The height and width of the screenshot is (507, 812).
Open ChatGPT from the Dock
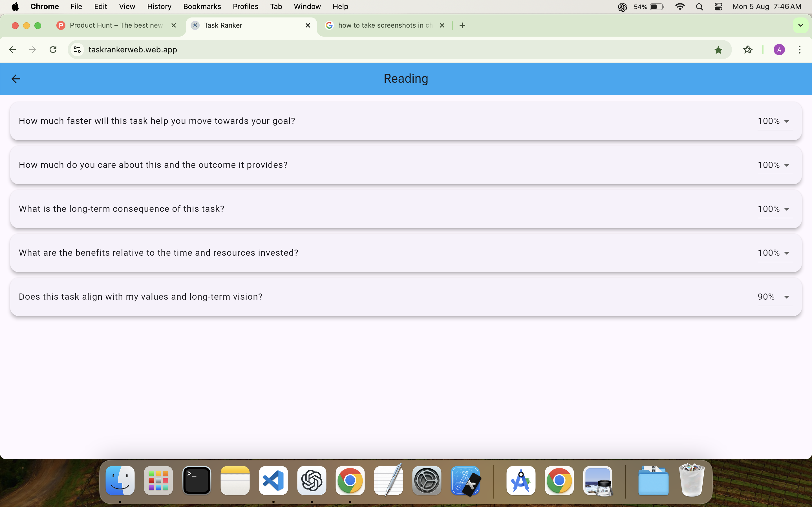click(311, 481)
